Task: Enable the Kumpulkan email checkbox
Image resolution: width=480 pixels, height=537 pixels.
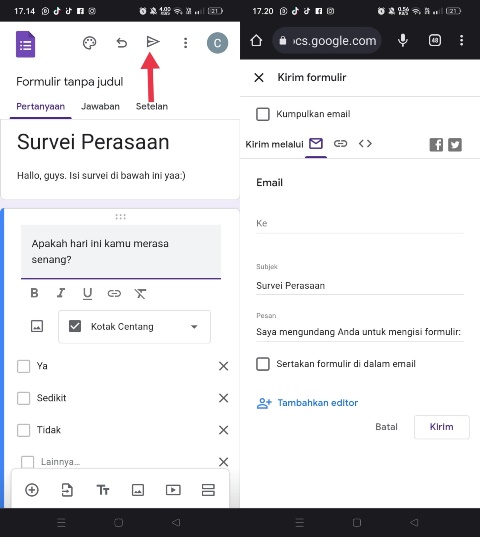Action: [x=263, y=114]
